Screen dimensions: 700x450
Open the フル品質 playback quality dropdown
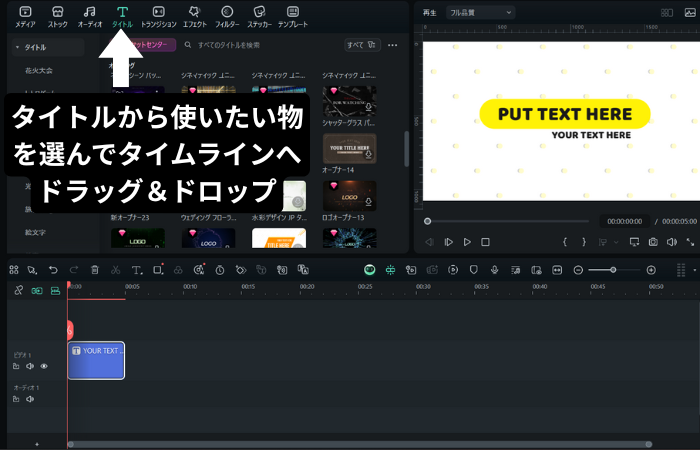480,13
